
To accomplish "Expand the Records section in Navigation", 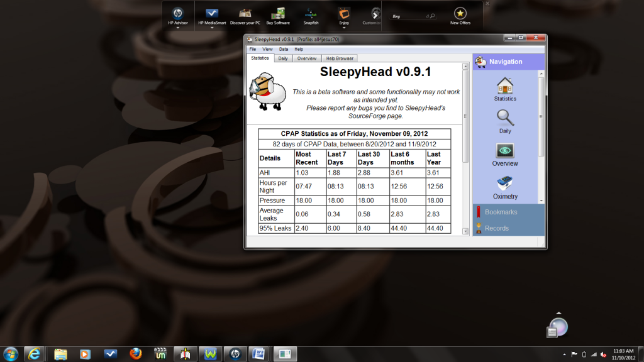I will coord(508,228).
